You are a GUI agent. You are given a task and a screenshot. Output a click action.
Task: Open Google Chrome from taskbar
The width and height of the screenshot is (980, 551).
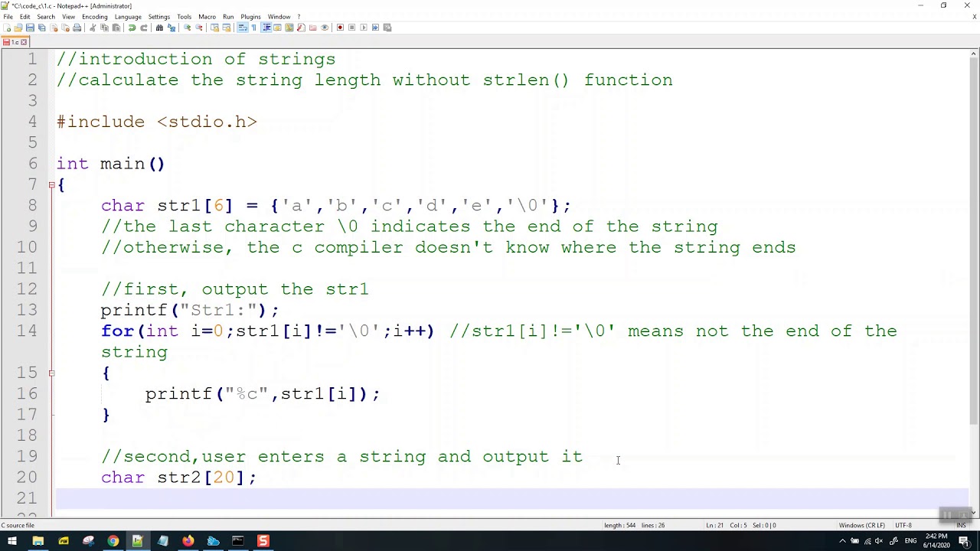point(113,542)
